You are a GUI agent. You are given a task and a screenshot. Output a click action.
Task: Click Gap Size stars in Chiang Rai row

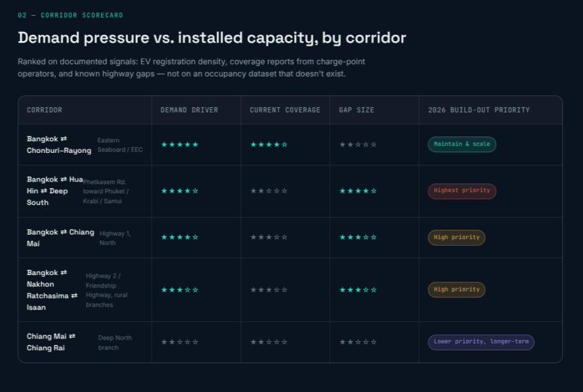click(358, 342)
